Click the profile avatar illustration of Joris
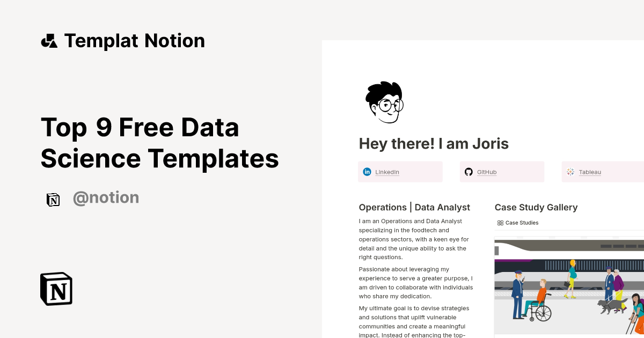644x338 pixels. click(x=384, y=102)
